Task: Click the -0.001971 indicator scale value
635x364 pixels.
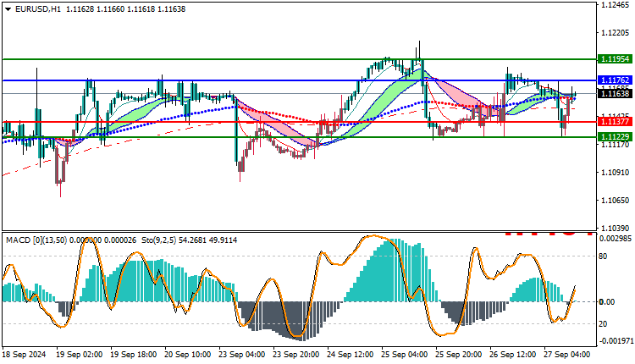Action: (x=616, y=341)
